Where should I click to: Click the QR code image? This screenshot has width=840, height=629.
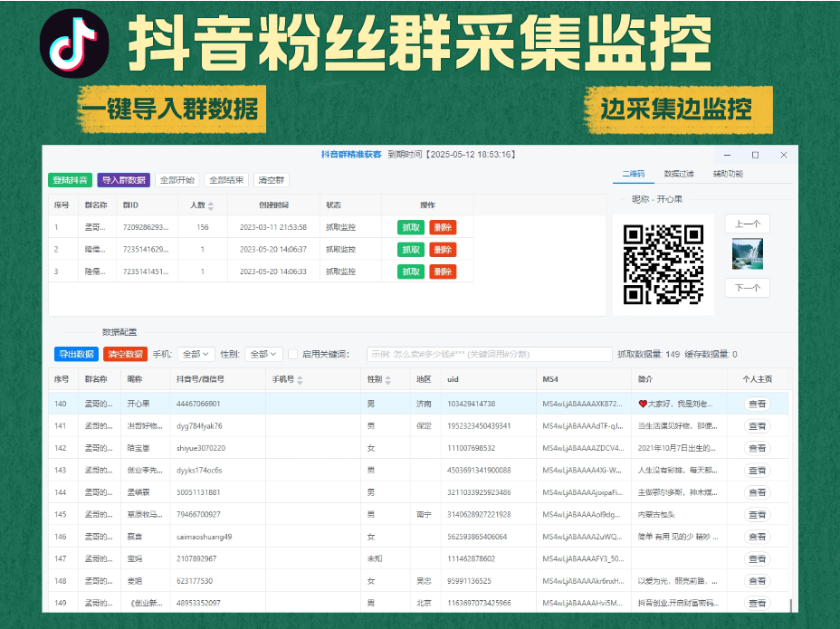tap(663, 264)
